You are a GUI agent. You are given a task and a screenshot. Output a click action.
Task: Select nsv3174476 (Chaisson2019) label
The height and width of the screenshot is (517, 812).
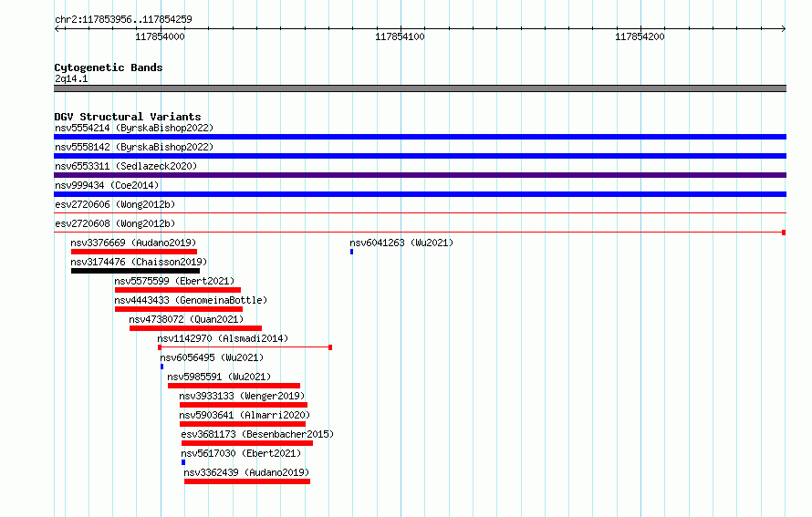tap(139, 262)
